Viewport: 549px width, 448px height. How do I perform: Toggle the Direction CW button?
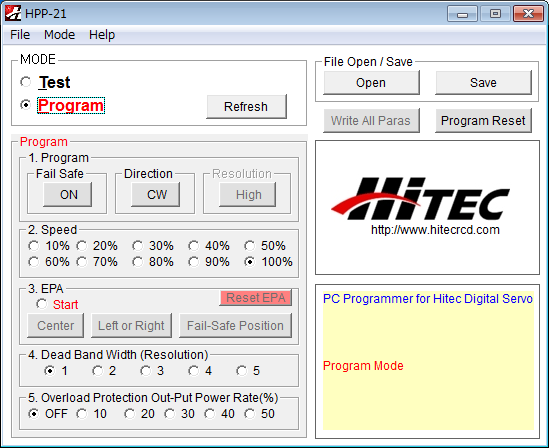pyautogui.click(x=156, y=194)
